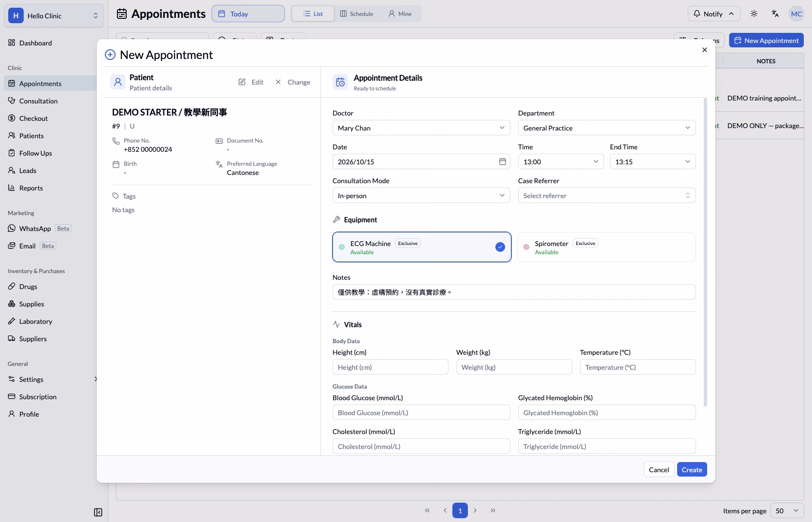Click the New Appointment button behind the dialog
The width and height of the screenshot is (812, 522).
click(x=767, y=40)
